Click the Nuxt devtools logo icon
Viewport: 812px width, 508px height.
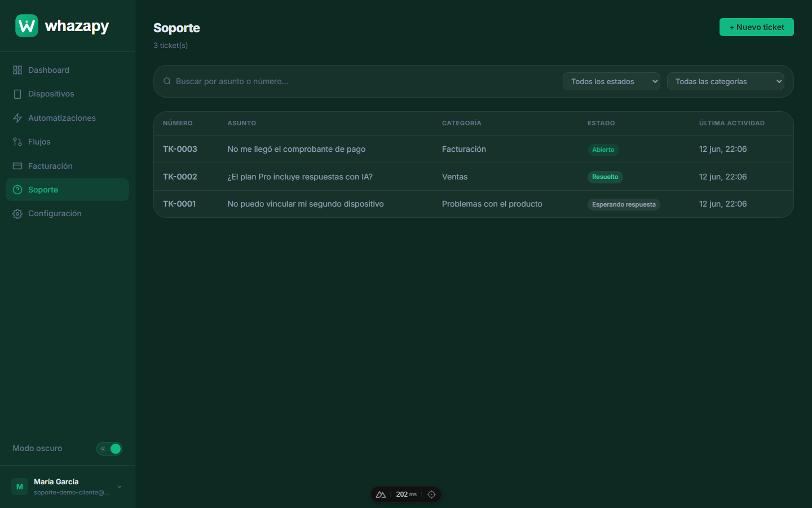point(381,494)
